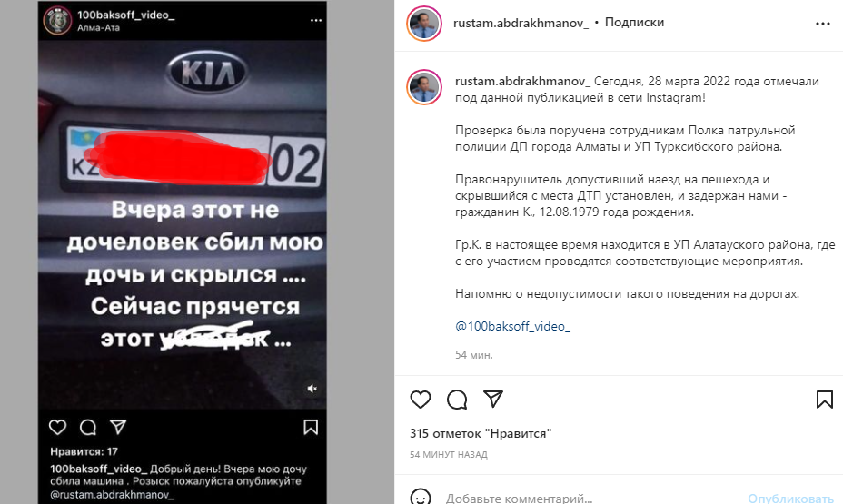
Task: Open comments via the speech bubble icon
Action: point(457,400)
